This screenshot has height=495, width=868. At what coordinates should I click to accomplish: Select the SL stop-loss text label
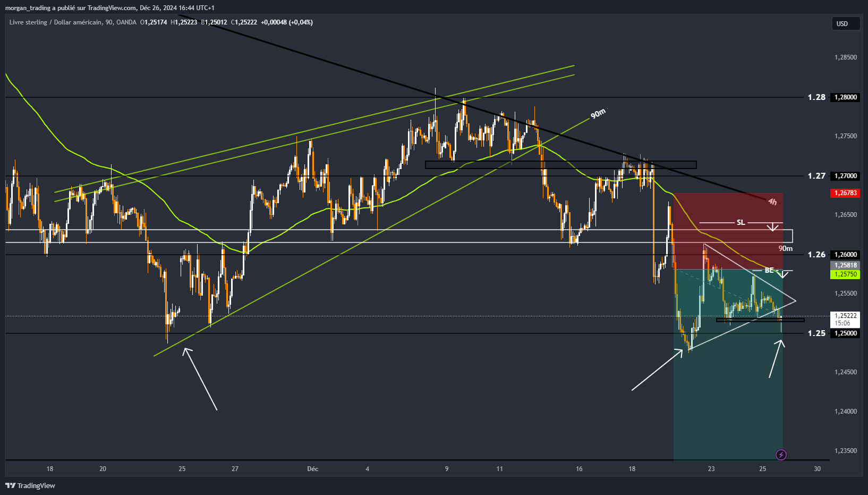[x=741, y=222]
